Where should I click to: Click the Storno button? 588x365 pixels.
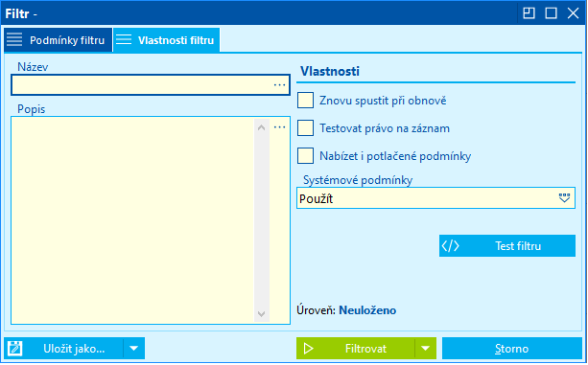pyautogui.click(x=512, y=349)
